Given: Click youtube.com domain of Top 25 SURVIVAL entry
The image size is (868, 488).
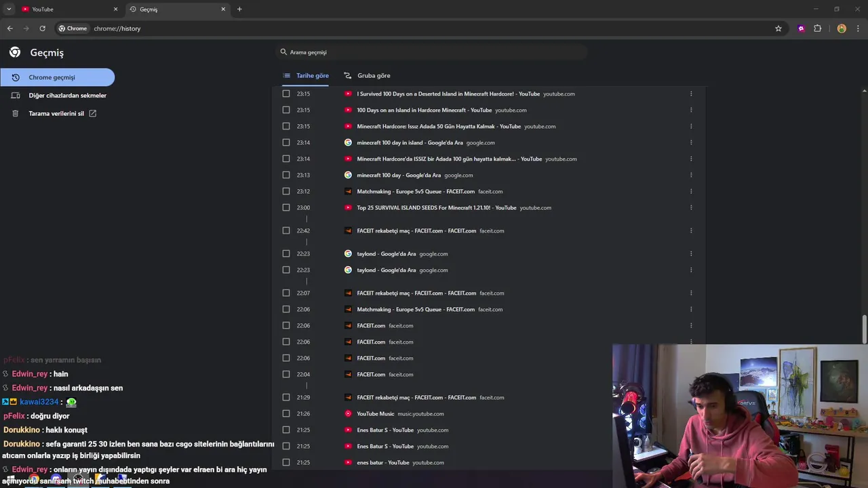Looking at the screenshot, I should coord(536,207).
